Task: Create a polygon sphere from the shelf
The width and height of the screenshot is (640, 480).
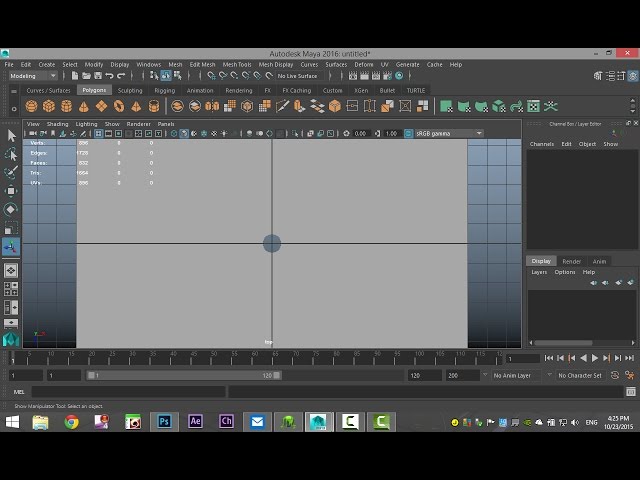Action: (31, 107)
